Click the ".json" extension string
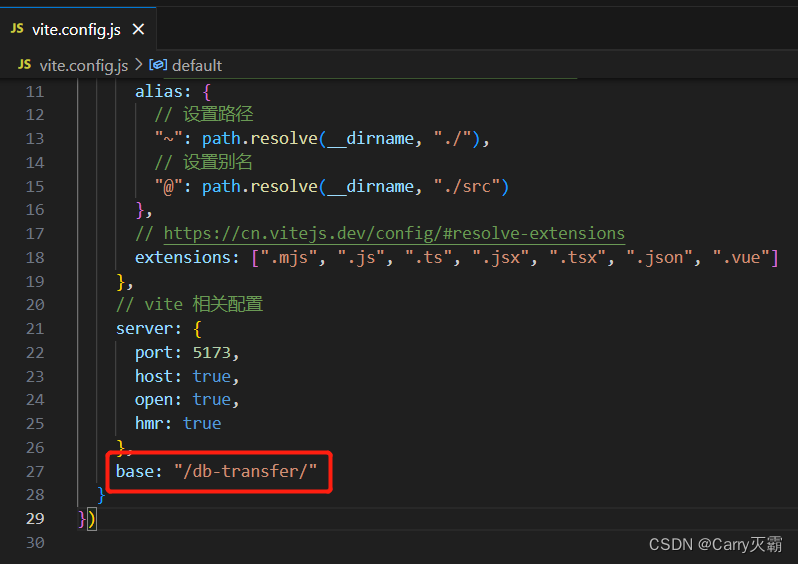This screenshot has height=564, width=798. tap(660, 258)
